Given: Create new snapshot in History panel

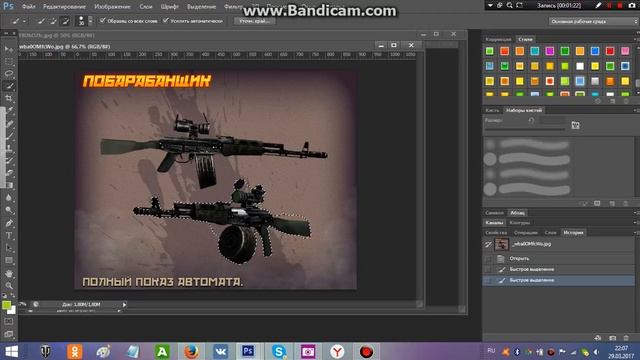Looking at the screenshot, I should (x=612, y=338).
